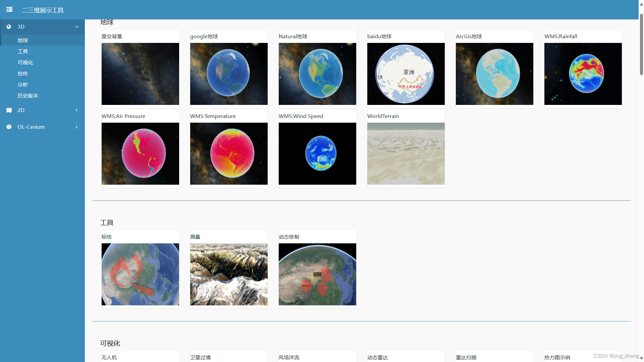Open the WMS:Rainfall globe thumbnail
The image size is (644, 362).
point(583,74)
